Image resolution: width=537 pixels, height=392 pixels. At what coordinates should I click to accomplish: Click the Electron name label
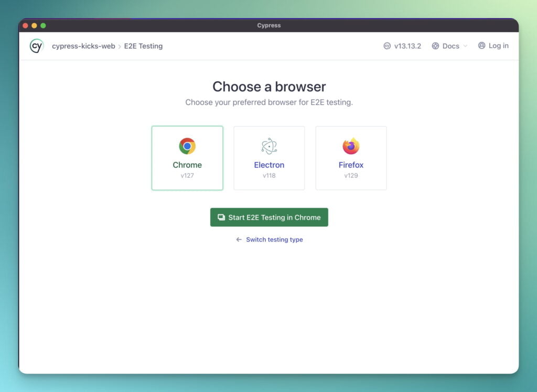[x=269, y=165]
